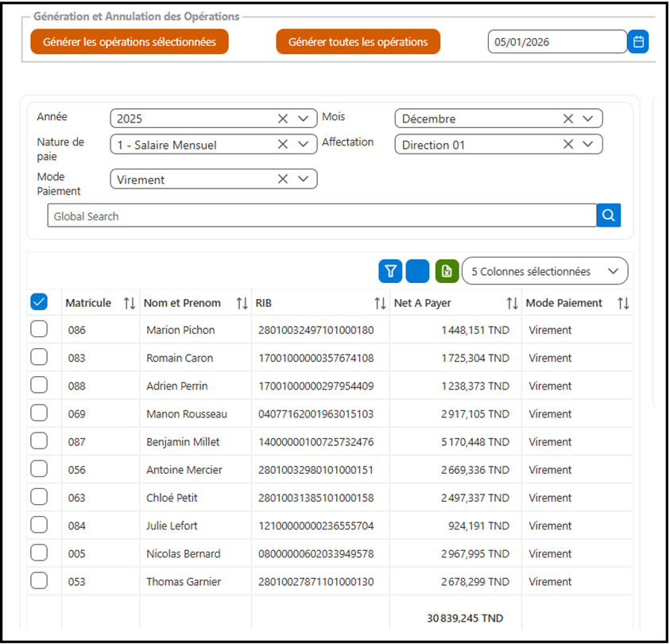Click the total 30 839,245 TND
The height and width of the screenshot is (644, 670).
coord(465,618)
